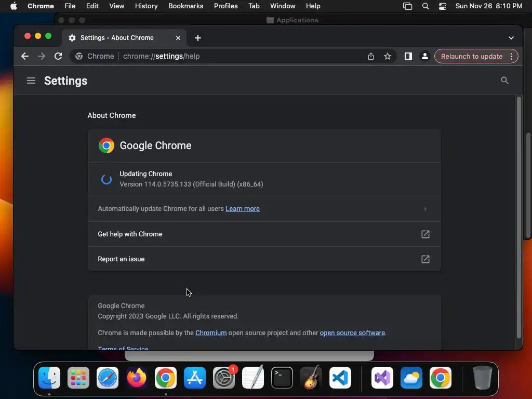Click the Applications window title behind Chrome

point(297,20)
